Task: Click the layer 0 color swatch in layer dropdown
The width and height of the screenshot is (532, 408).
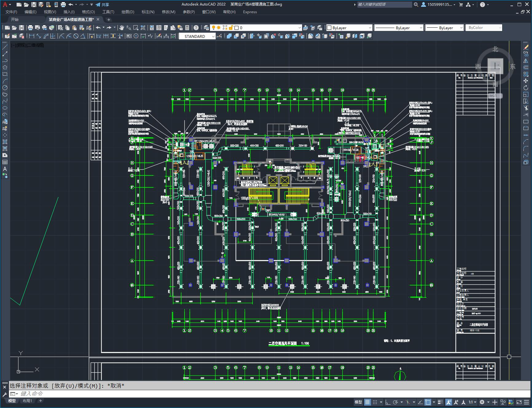Action: pos(237,28)
